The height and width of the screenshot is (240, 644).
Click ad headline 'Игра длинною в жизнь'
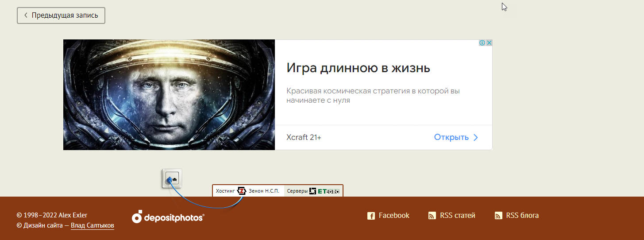click(358, 68)
